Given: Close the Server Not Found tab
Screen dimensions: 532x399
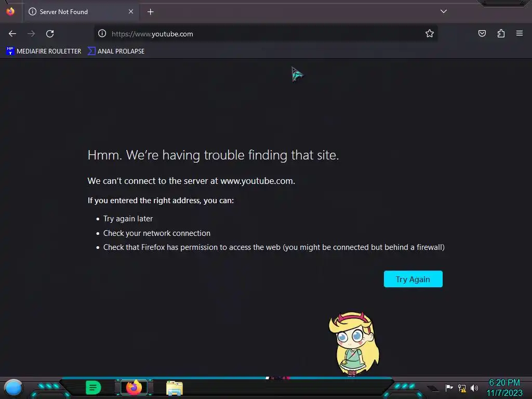Looking at the screenshot, I should click(131, 11).
